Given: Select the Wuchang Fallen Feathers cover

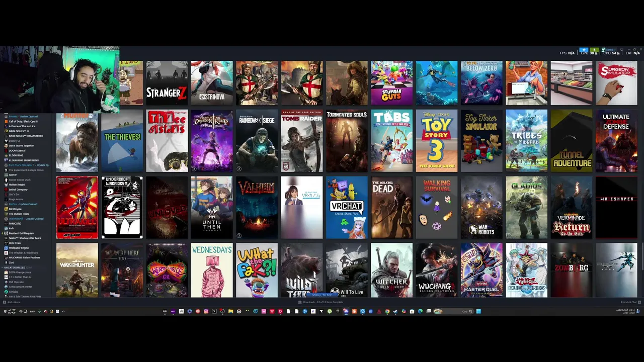Looking at the screenshot, I should click(436, 270).
